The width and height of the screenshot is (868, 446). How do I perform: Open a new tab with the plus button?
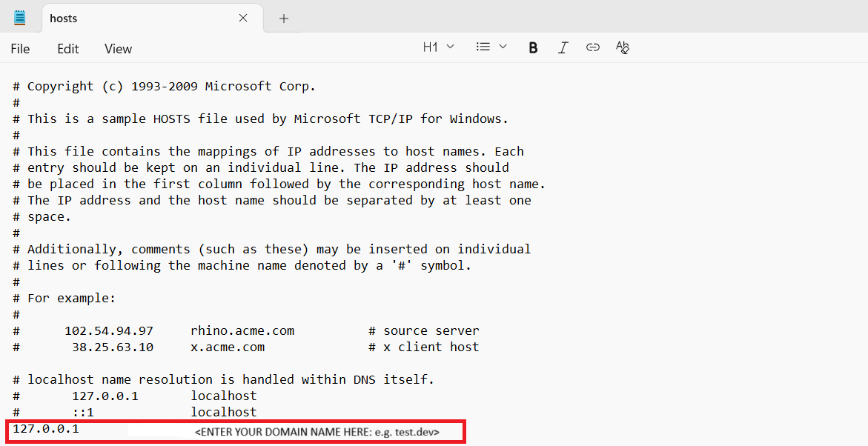283,17
